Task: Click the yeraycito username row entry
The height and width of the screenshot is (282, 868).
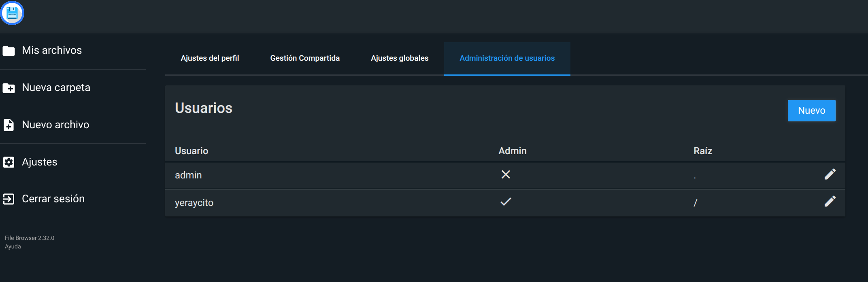Action: [x=194, y=203]
